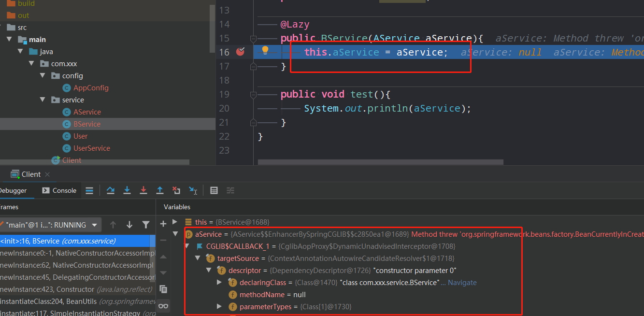Collapse the config package arrow
Image resolution: width=644 pixels, height=316 pixels.
43,76
